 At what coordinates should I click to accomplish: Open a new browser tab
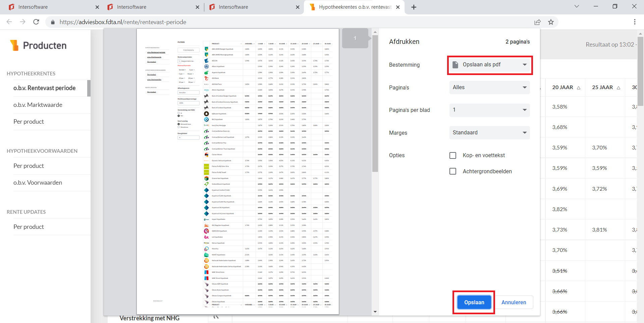[414, 7]
